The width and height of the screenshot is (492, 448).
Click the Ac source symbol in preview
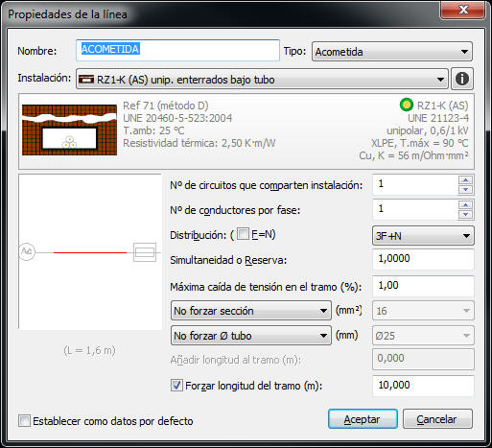(x=27, y=252)
